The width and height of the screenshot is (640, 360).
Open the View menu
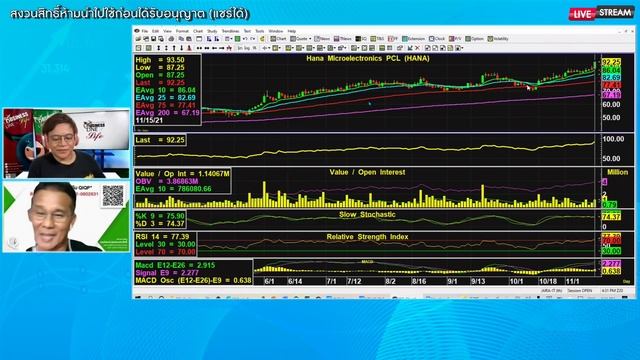point(167,31)
